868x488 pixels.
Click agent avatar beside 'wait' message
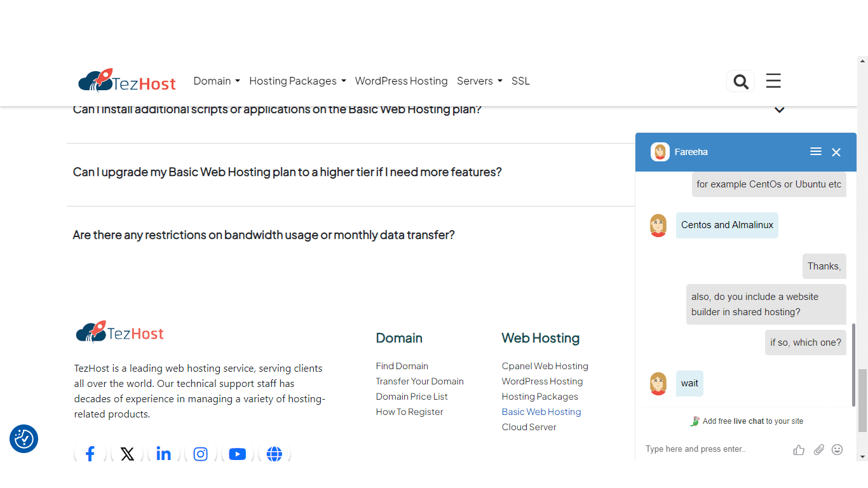click(x=658, y=384)
